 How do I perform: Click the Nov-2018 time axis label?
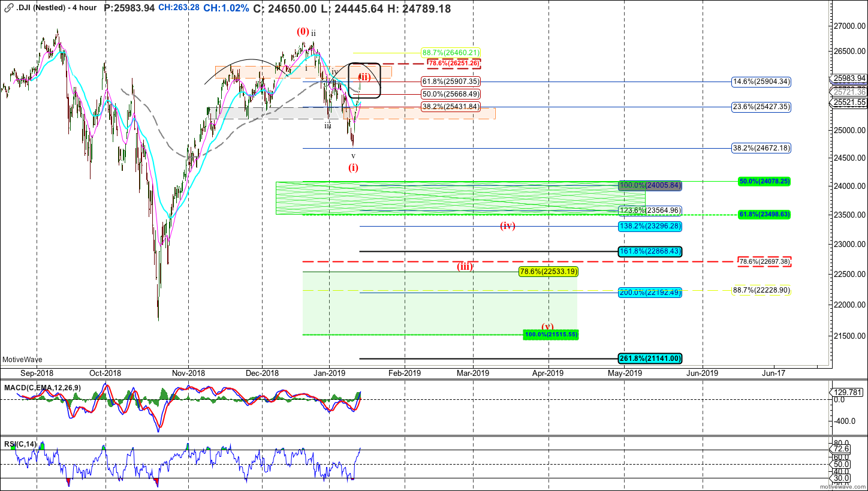pos(188,373)
